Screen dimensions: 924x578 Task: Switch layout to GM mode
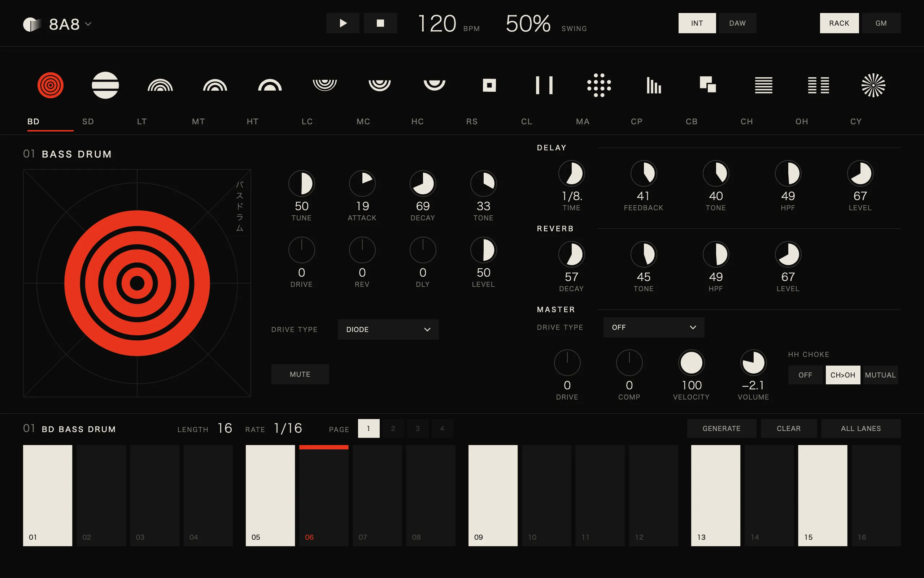tap(881, 23)
